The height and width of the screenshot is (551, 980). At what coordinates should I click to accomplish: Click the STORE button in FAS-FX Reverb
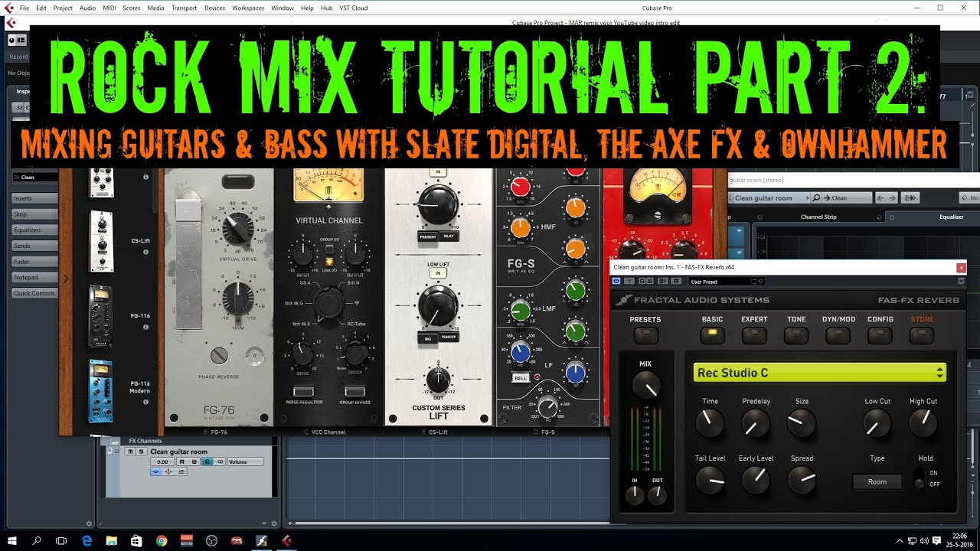(x=922, y=334)
